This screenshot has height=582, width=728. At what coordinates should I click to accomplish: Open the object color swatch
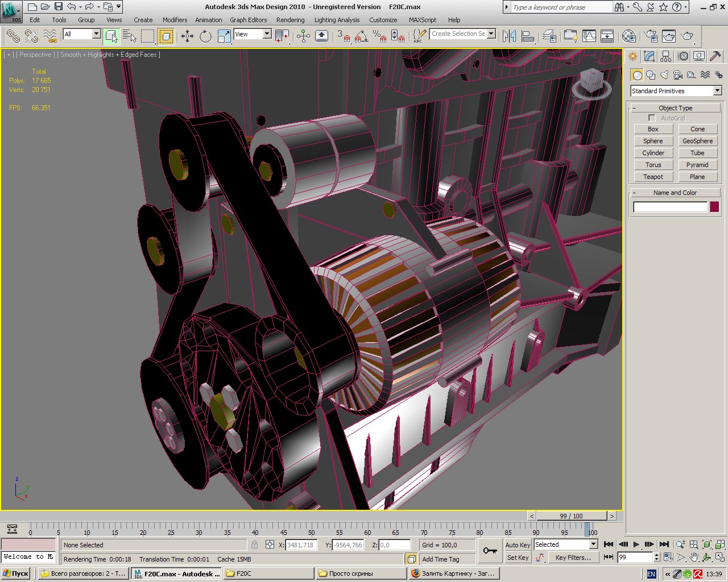point(714,207)
